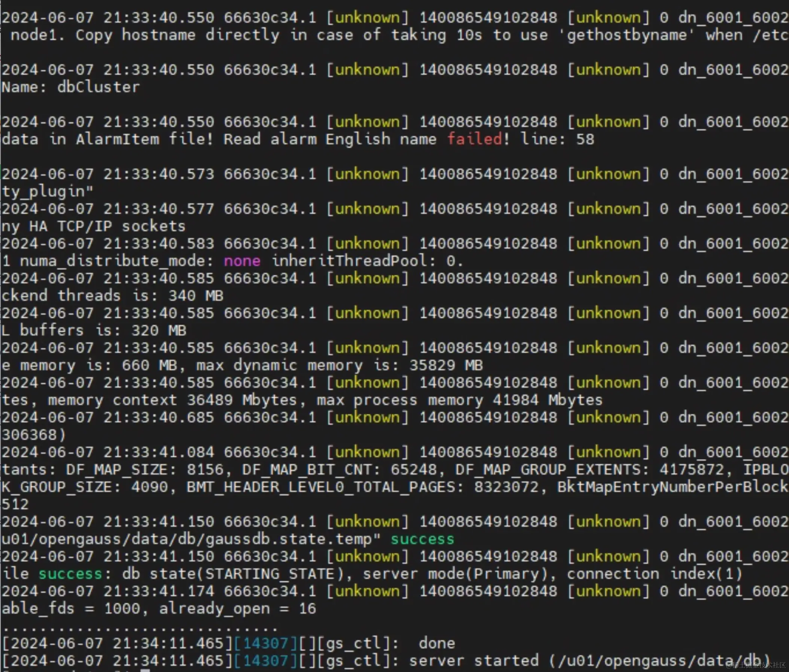Viewport: 789px width, 672px height.
Task: Click the '35829 MB' max dynamic memory value
Action: pyautogui.click(x=446, y=366)
